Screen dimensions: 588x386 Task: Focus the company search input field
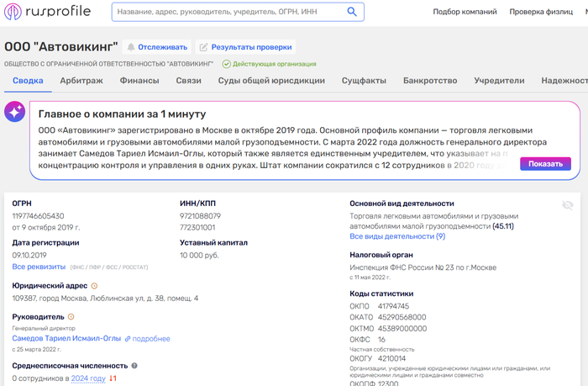pyautogui.click(x=228, y=12)
